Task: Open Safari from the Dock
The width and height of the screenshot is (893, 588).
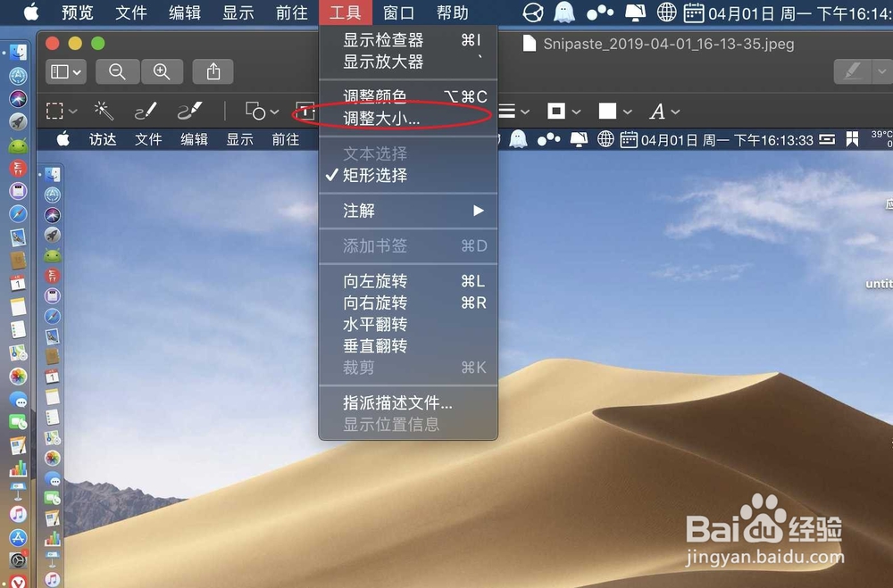Action: (18, 214)
